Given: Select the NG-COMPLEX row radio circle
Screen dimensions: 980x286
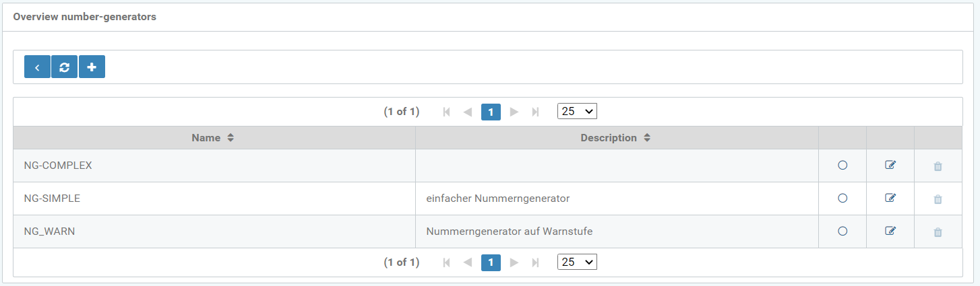Looking at the screenshot, I should (842, 166).
